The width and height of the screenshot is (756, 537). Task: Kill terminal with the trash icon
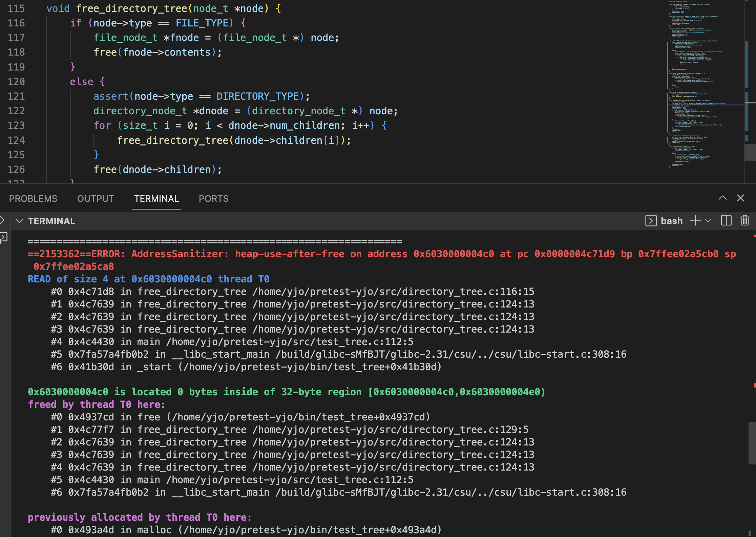[x=745, y=221]
